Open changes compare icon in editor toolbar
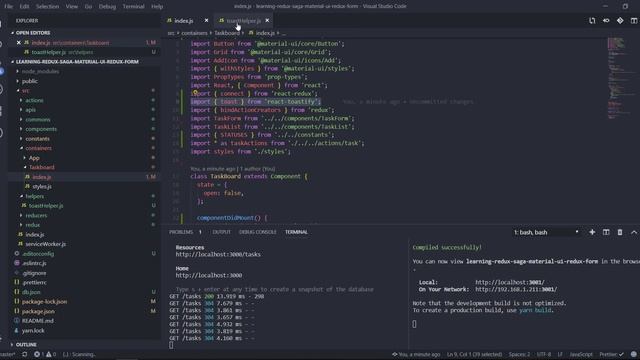The height and width of the screenshot is (360, 640). [592, 20]
